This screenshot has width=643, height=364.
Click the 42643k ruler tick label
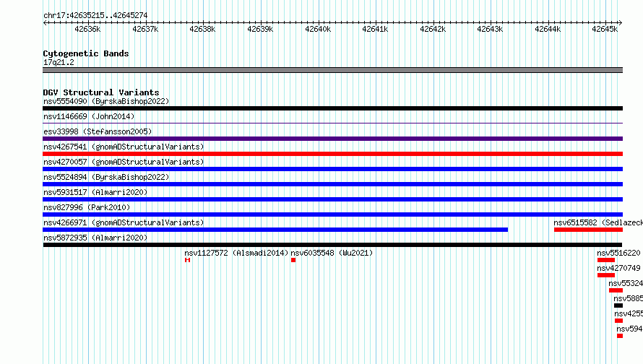tap(490, 29)
